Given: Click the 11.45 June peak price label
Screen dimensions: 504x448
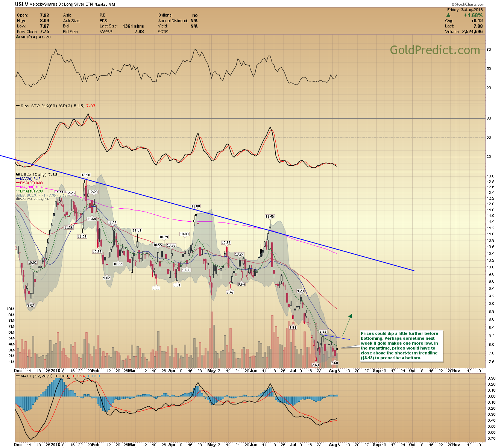Looking at the screenshot, I should click(270, 216).
